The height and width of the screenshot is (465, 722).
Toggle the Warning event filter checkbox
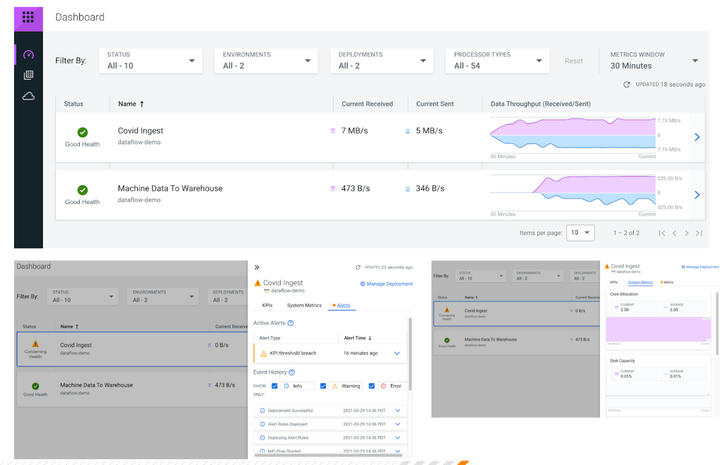(x=323, y=386)
